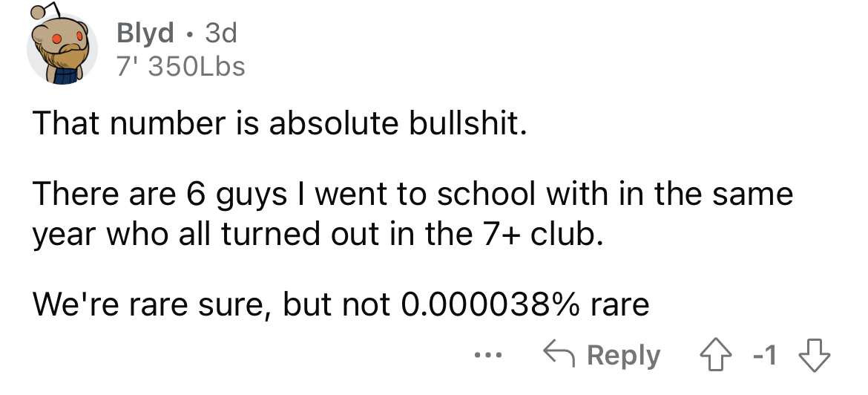Open the Blyd username profile link
The width and height of the screenshot is (868, 395).
click(x=145, y=33)
